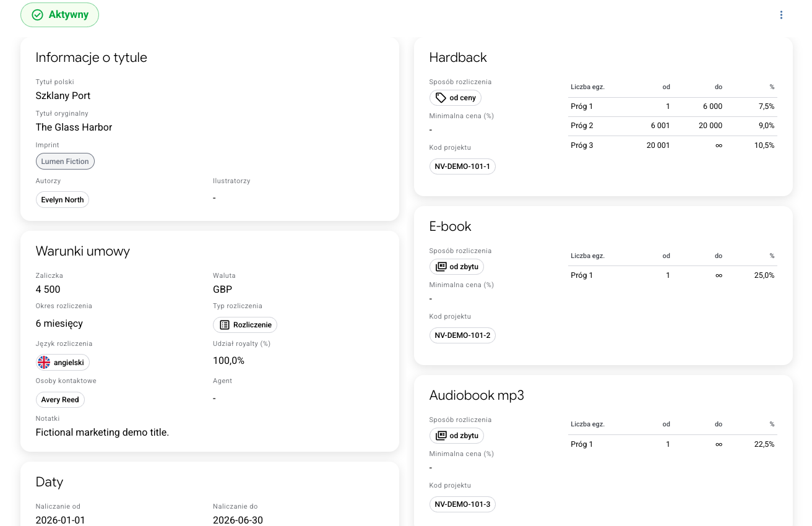Image resolution: width=812 pixels, height=526 pixels.
Task: Select the Lumen Fiction imprint chip
Action: click(x=65, y=162)
